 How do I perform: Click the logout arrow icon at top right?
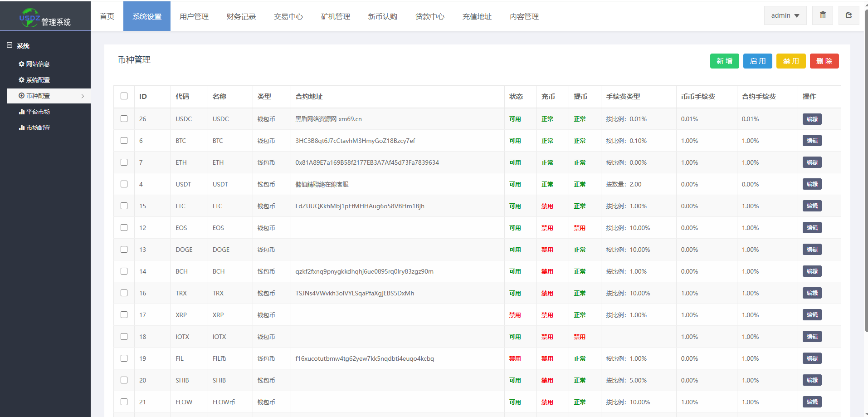[x=848, y=15]
